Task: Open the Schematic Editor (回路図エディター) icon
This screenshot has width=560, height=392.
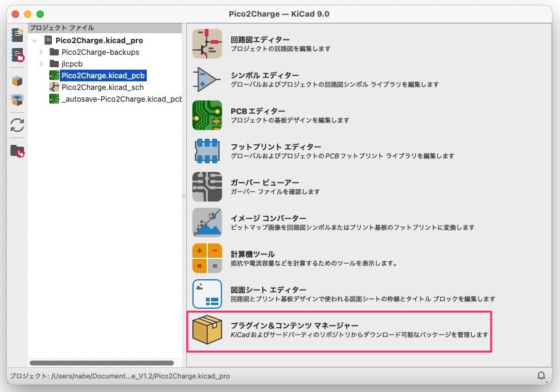Action: (207, 44)
